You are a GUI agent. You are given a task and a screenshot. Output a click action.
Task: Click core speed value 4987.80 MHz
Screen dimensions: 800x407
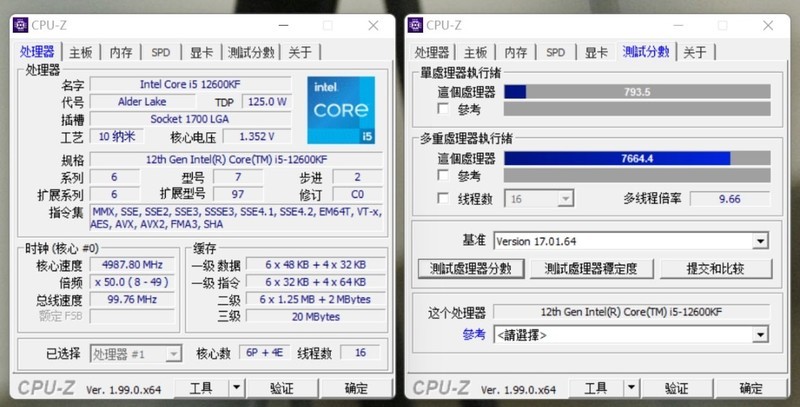coord(132,265)
